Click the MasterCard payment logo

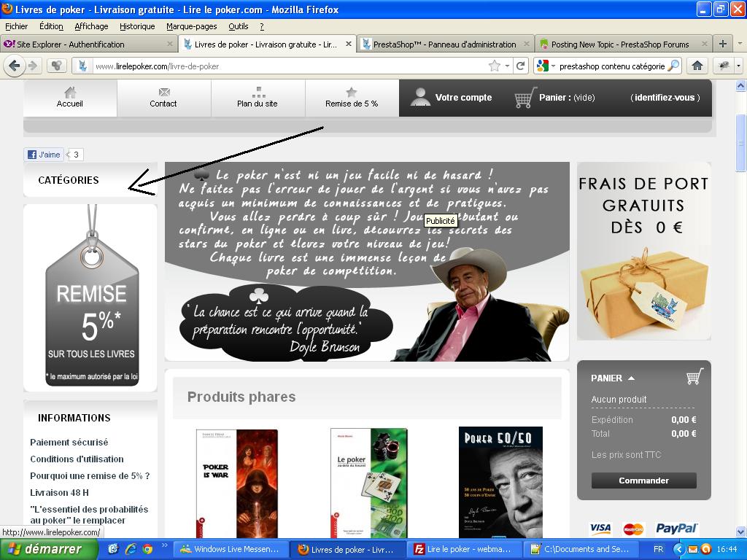634,529
